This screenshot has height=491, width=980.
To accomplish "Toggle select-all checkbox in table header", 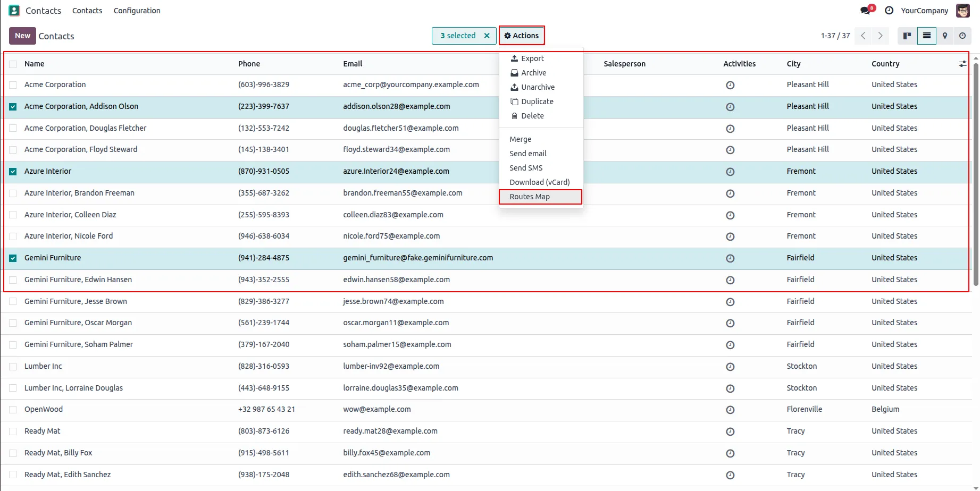I will pyautogui.click(x=13, y=64).
